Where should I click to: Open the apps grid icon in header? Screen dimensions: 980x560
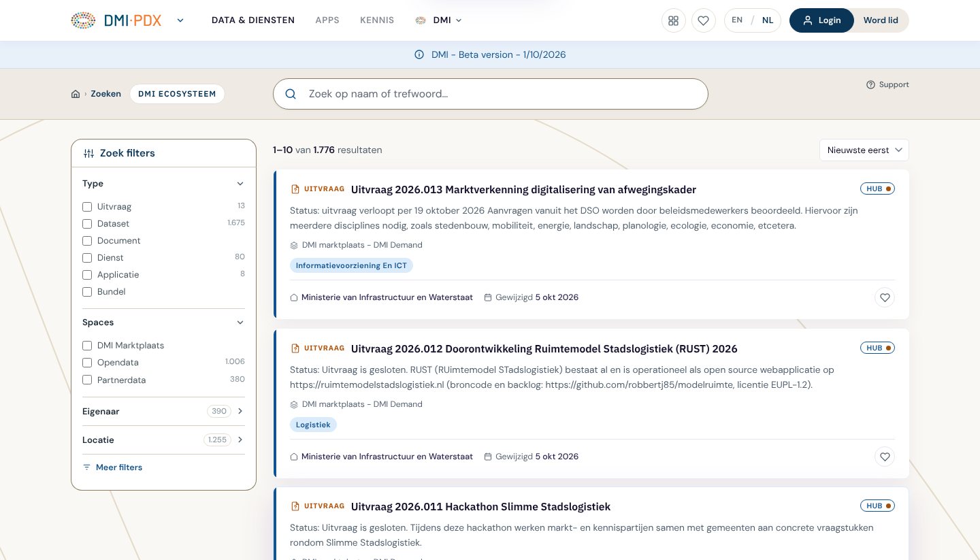point(674,20)
